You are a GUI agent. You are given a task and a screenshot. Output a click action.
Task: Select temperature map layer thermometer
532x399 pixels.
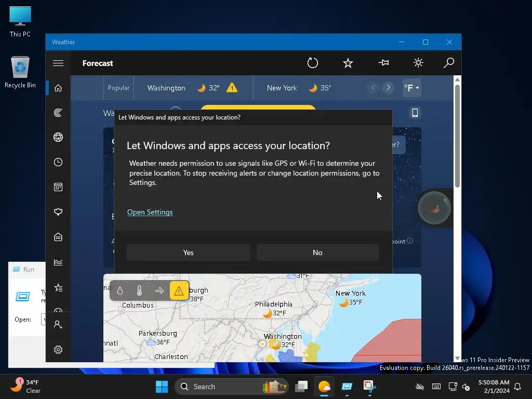(x=139, y=290)
